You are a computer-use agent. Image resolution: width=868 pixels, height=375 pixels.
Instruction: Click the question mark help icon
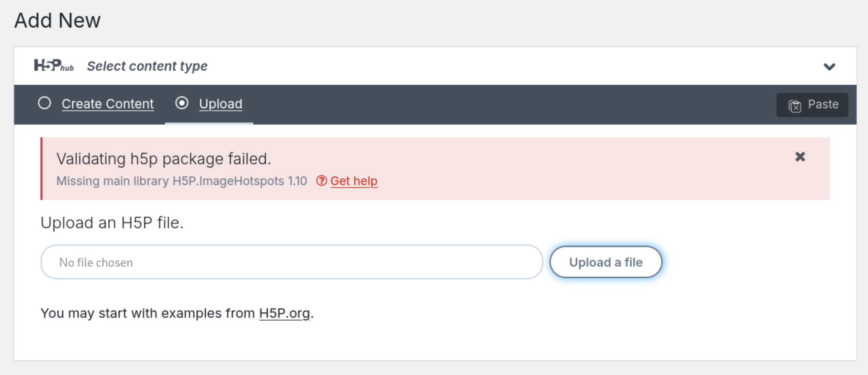tap(322, 181)
